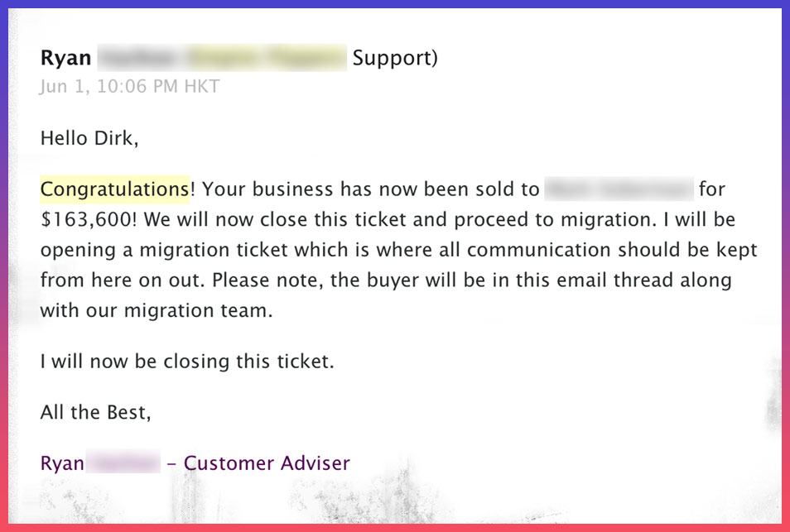Click the phrase Your business has now been sold
Screen dimensions: 790x532
370,189
